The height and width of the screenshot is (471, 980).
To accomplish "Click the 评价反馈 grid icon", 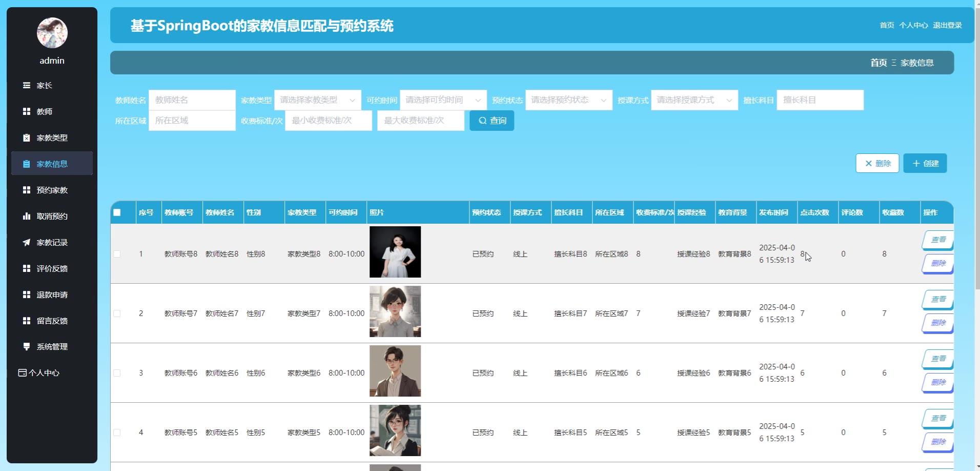I will pyautogui.click(x=27, y=268).
